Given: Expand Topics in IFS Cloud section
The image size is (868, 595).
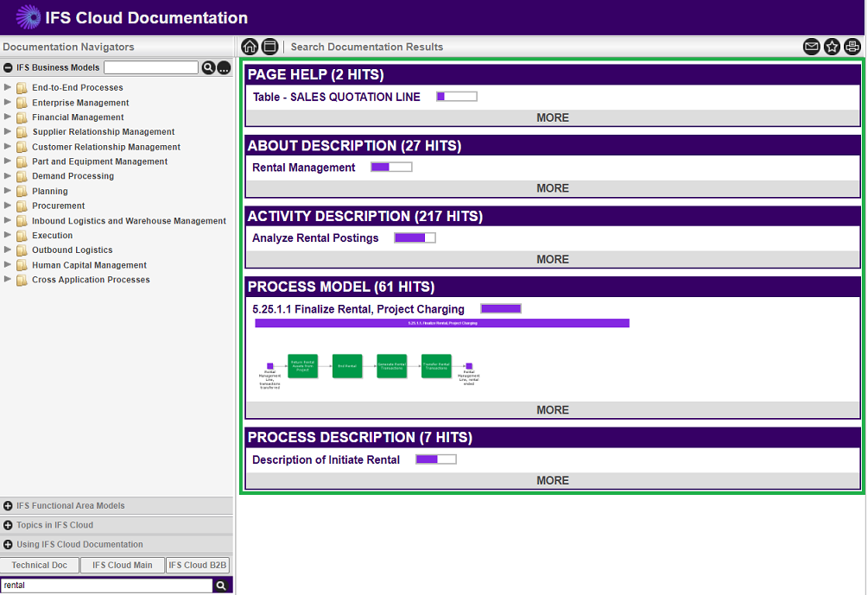Looking at the screenshot, I should [x=9, y=525].
